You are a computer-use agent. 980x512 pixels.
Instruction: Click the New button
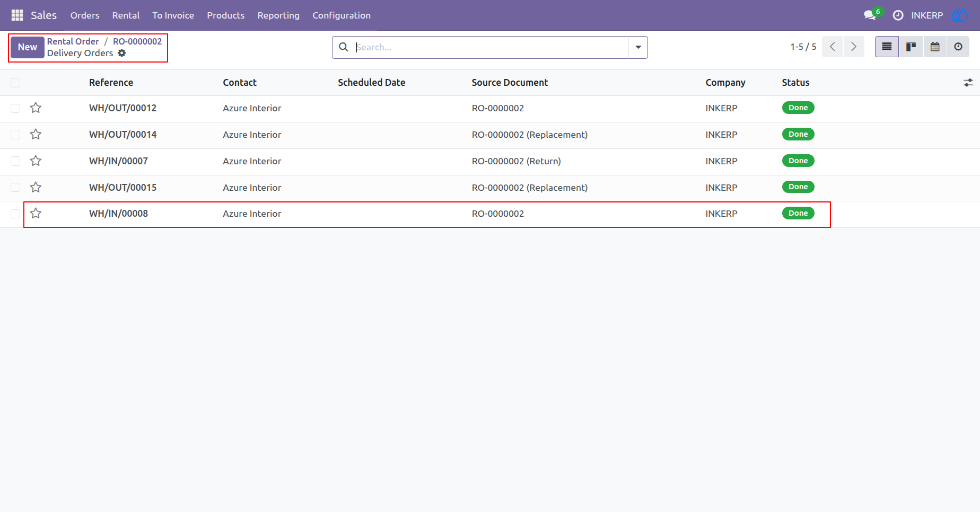click(28, 47)
